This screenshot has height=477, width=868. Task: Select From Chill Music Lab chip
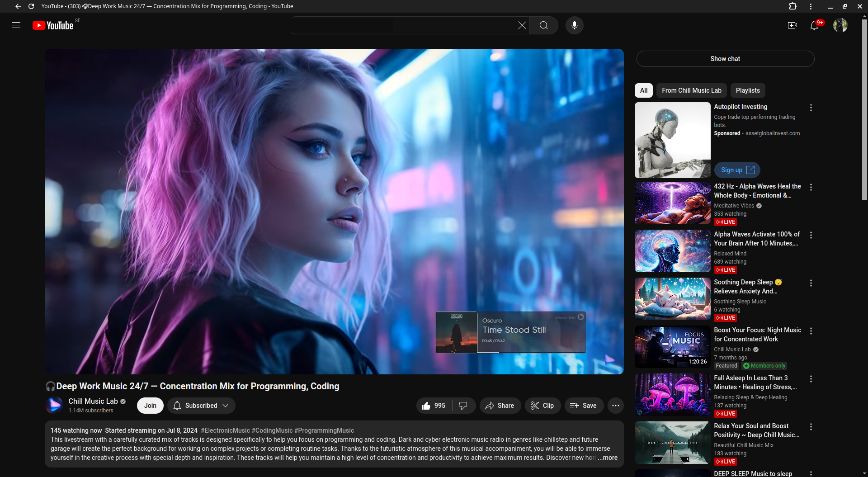(692, 90)
